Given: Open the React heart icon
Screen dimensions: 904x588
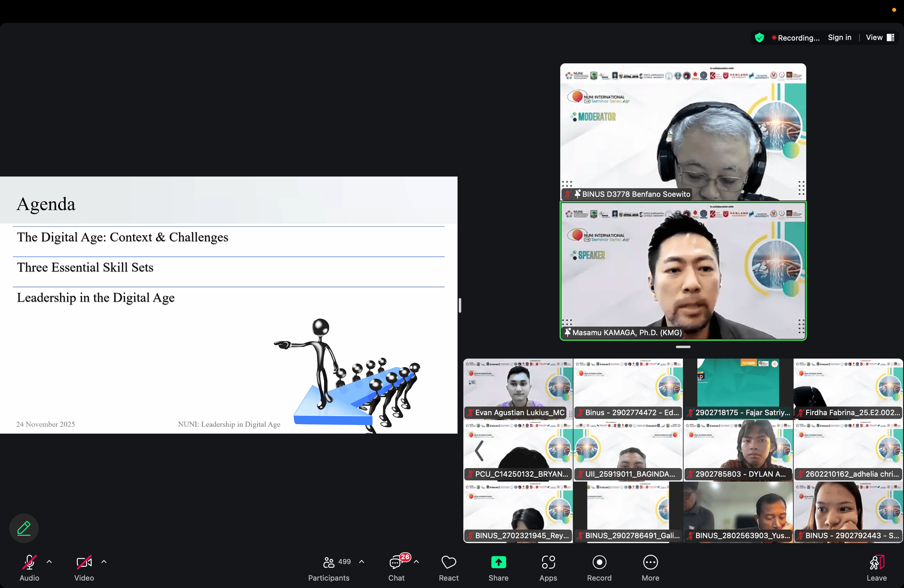Looking at the screenshot, I should point(449,562).
